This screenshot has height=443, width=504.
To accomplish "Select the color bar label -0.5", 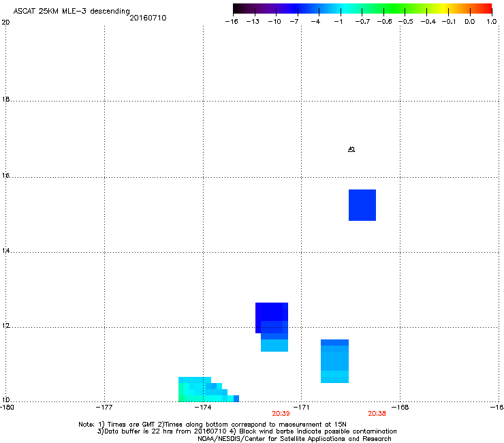I will (x=406, y=22).
